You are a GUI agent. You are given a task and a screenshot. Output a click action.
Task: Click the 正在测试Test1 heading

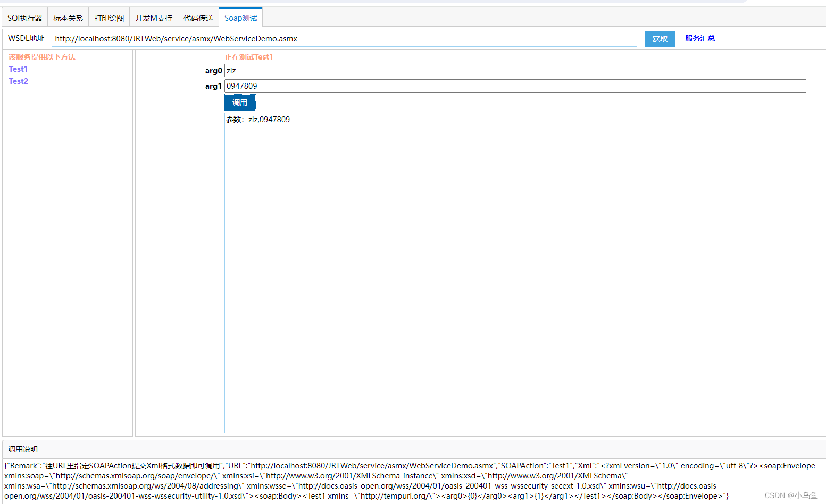248,57
